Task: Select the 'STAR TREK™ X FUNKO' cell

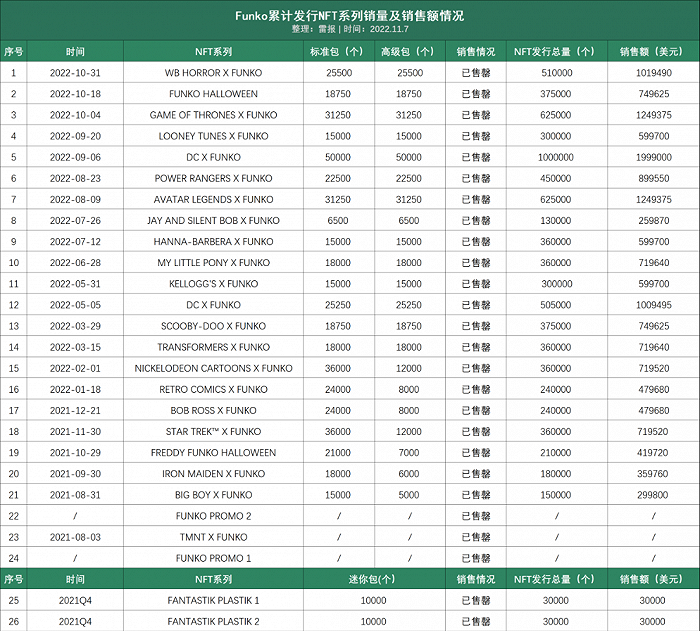Action: coord(213,431)
